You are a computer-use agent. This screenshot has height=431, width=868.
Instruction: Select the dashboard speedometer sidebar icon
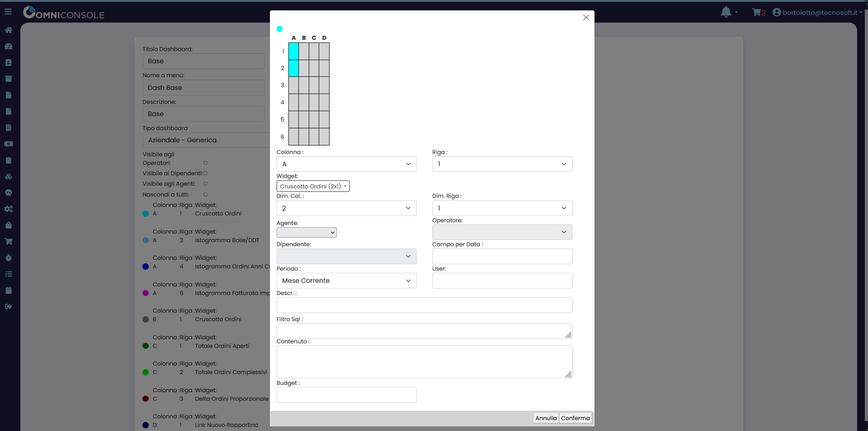(9, 47)
